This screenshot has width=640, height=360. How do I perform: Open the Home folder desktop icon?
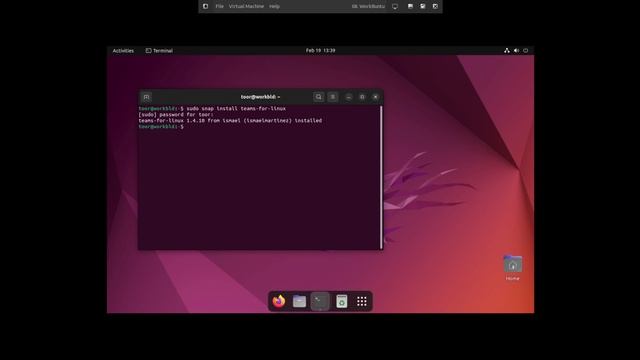tap(513, 268)
